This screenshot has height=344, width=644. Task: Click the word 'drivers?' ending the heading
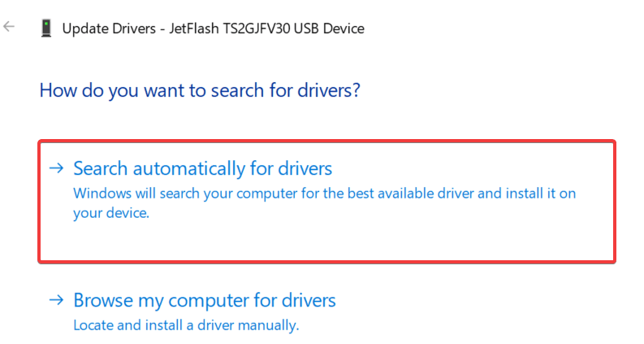pos(327,89)
